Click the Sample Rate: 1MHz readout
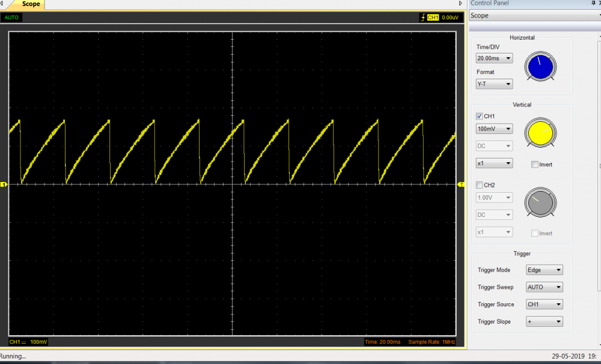 pyautogui.click(x=432, y=342)
